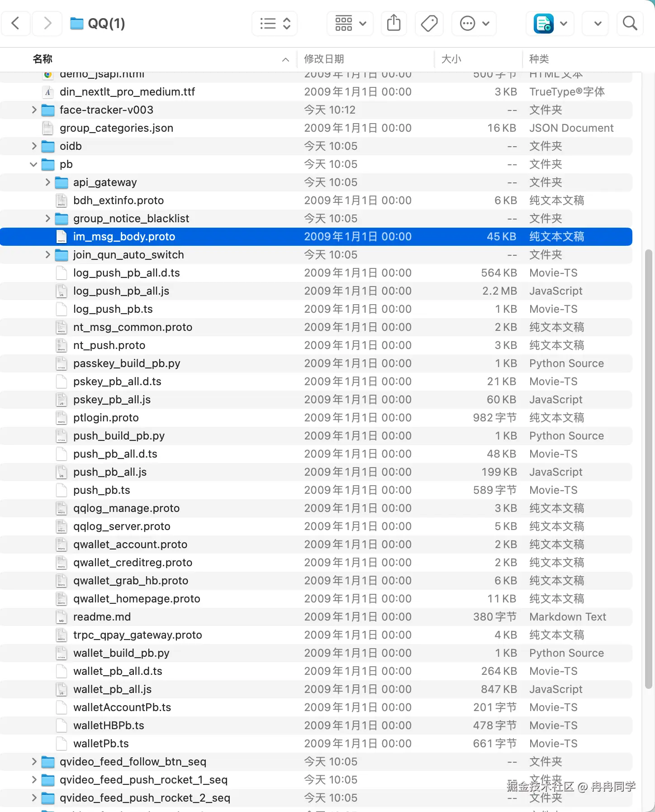
Task: Go forward with the right arrow button
Action: tap(47, 23)
